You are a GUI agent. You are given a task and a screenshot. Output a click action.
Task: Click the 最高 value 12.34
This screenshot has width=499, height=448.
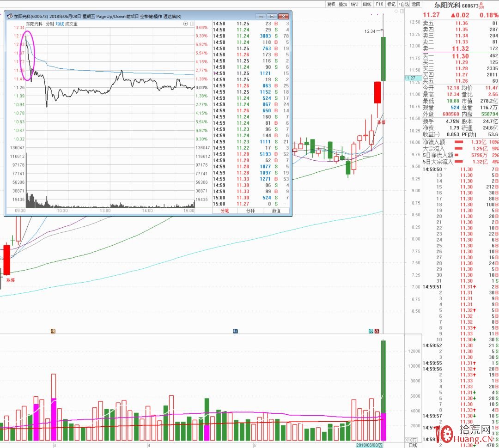click(453, 95)
